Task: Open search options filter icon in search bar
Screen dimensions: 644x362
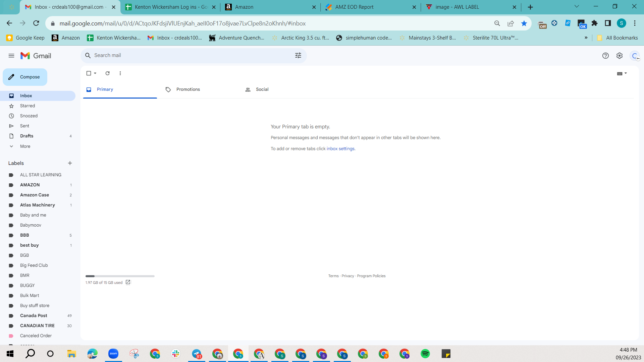Action: point(298,55)
